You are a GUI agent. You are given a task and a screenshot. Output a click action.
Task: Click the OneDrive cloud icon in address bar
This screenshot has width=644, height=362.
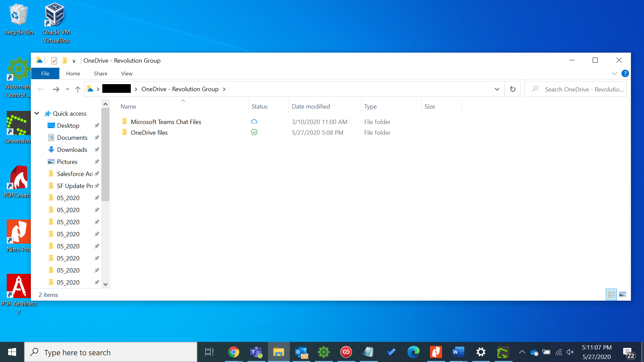coord(90,89)
